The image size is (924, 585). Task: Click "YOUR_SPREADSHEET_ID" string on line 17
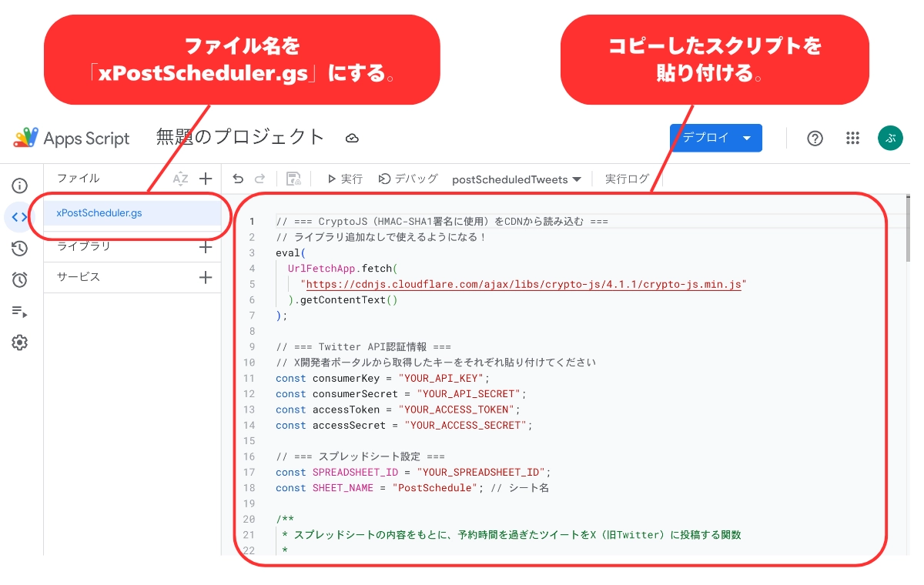coord(482,472)
